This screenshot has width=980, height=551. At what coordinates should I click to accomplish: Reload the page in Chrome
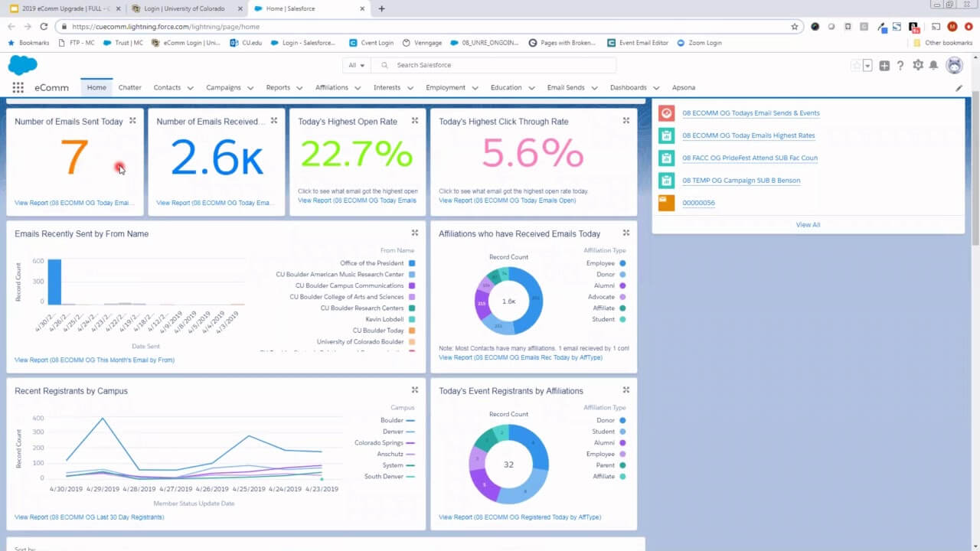tap(44, 26)
